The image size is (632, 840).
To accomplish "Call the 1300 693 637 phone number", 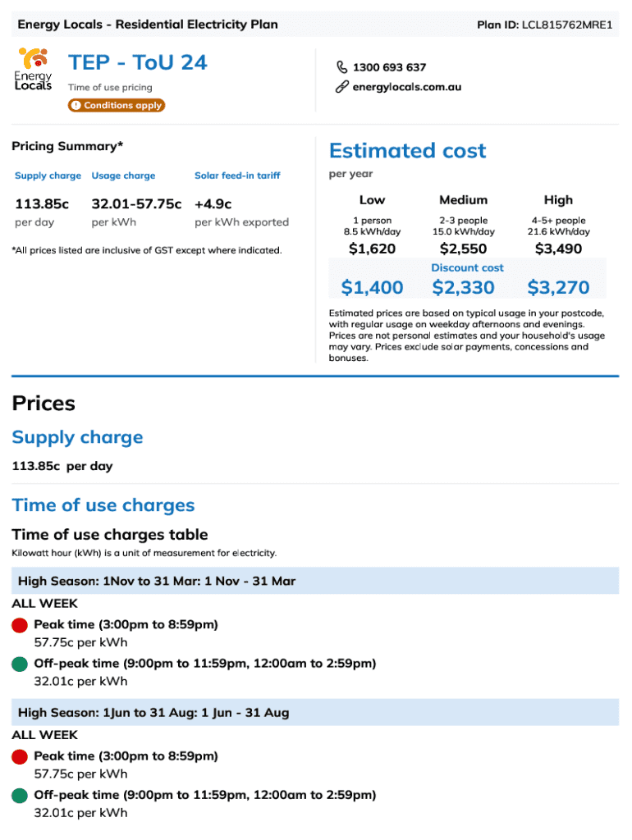I will tap(390, 67).
